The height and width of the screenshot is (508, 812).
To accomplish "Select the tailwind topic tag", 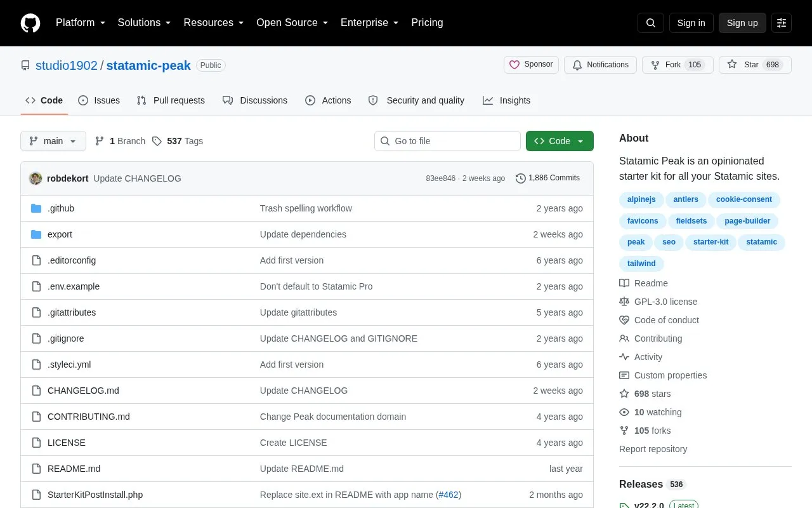I will (641, 264).
